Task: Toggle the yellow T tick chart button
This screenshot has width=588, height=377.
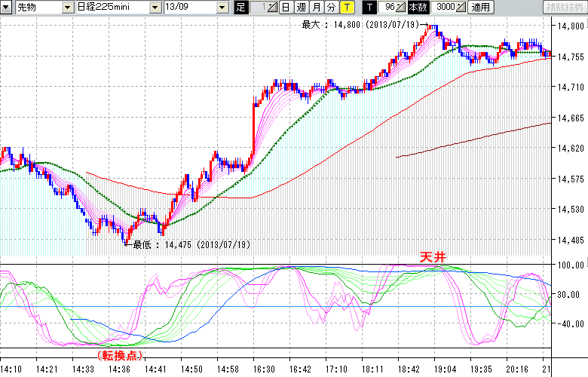Action: pos(346,8)
